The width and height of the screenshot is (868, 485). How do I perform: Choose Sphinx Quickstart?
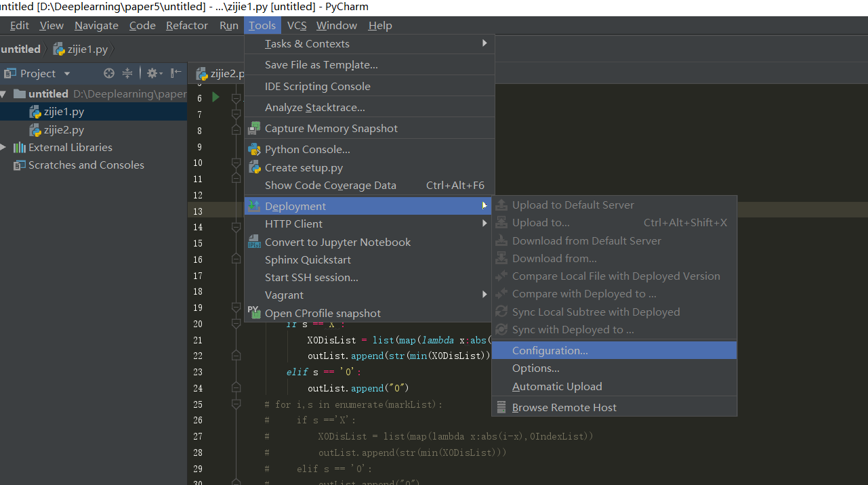[369, 259]
